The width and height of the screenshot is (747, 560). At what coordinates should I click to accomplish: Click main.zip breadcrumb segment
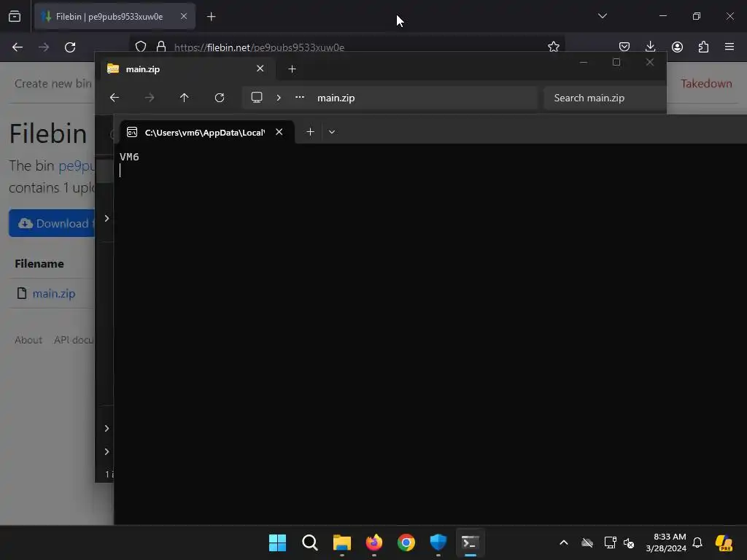coord(336,98)
